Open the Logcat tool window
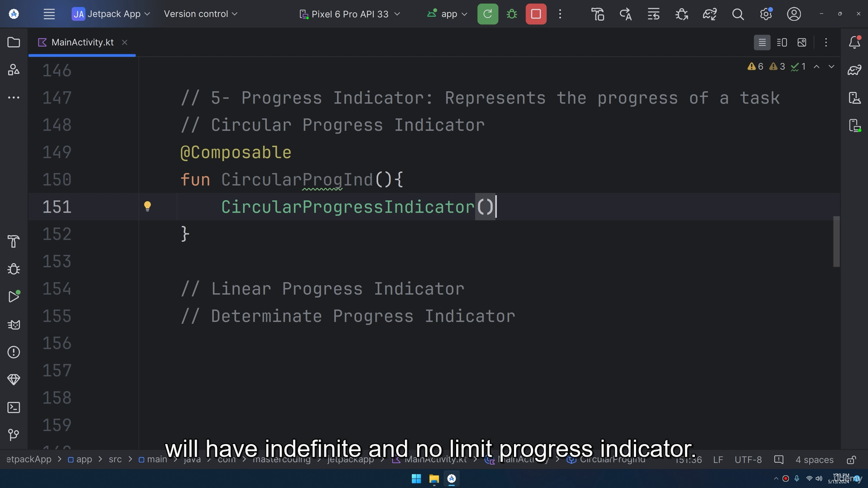This screenshot has width=868, height=488. (14, 324)
